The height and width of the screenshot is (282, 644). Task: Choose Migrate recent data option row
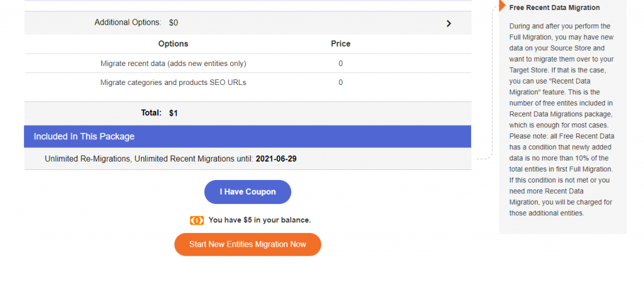click(x=248, y=64)
